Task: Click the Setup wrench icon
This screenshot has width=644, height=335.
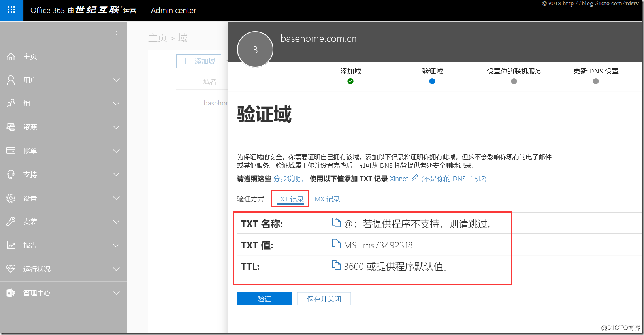Action: [11, 222]
